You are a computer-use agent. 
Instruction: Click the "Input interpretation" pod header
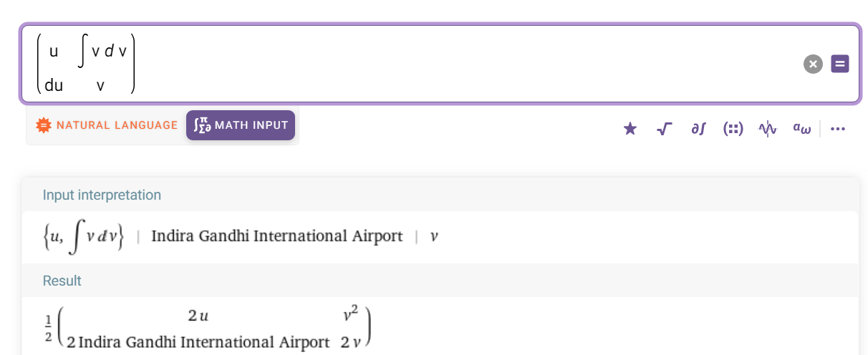pos(102,195)
